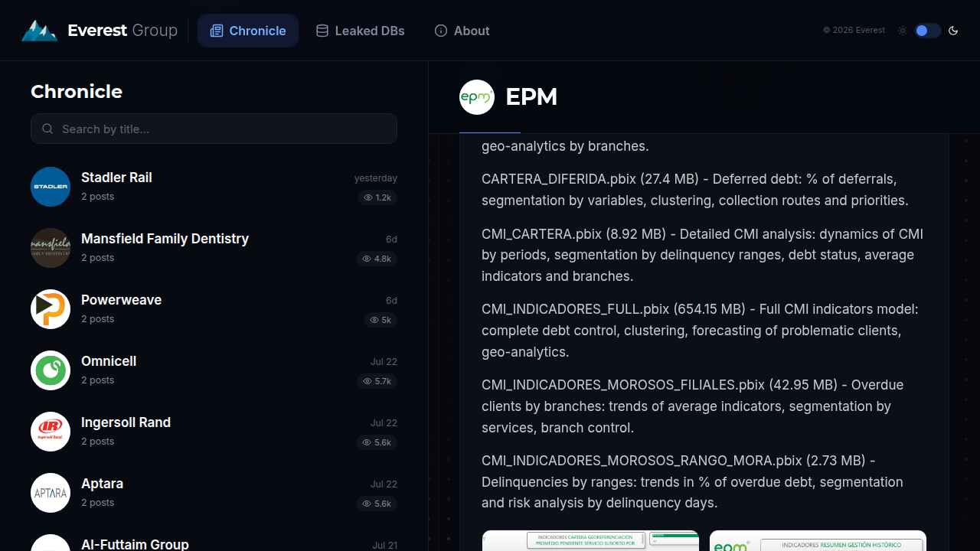Viewport: 980px width, 551px height.
Task: Click the moon dark-mode icon
Action: (953, 31)
